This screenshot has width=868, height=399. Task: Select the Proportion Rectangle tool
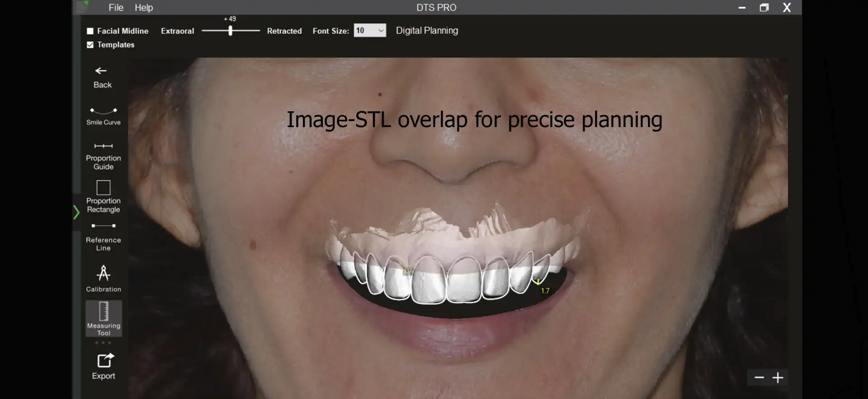103,197
